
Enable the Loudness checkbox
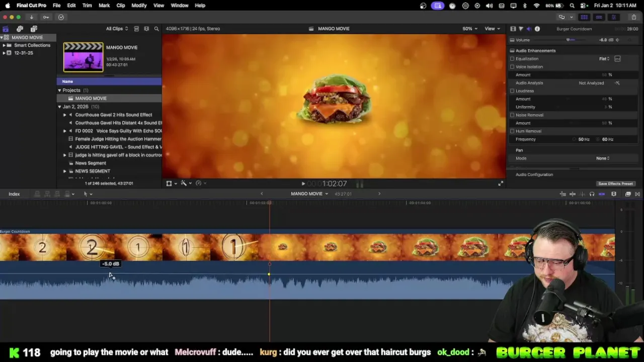(x=512, y=91)
